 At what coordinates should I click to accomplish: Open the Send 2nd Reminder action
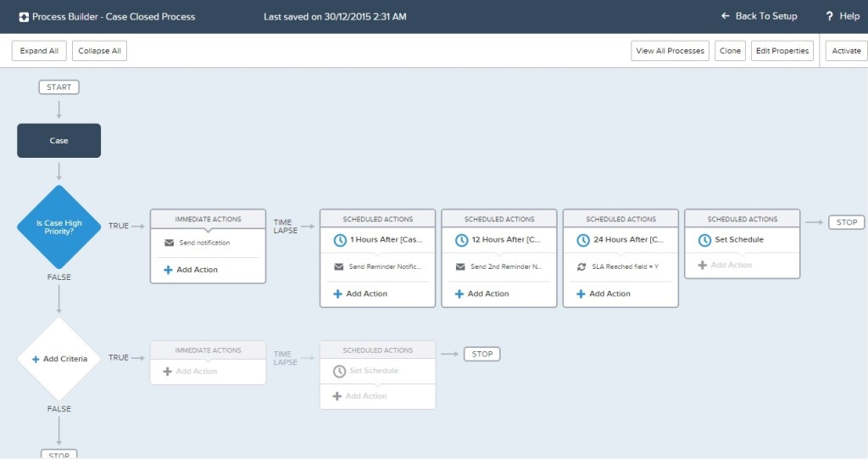(499, 266)
